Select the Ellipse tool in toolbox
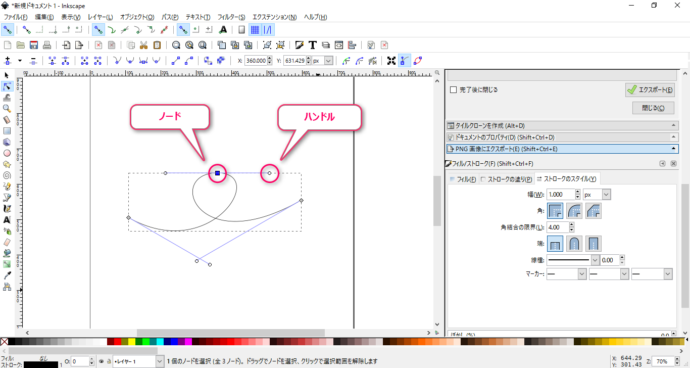 coord(7,153)
